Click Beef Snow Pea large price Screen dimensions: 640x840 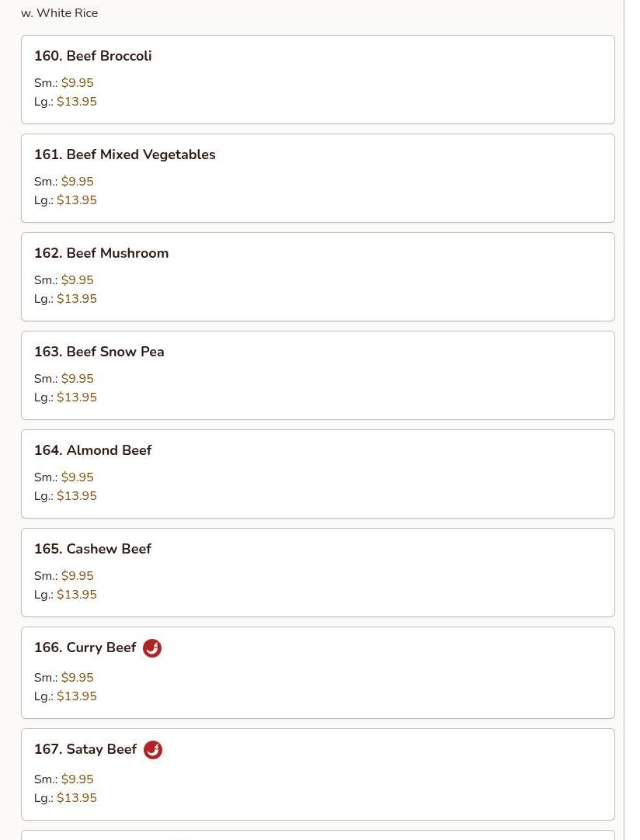point(76,397)
